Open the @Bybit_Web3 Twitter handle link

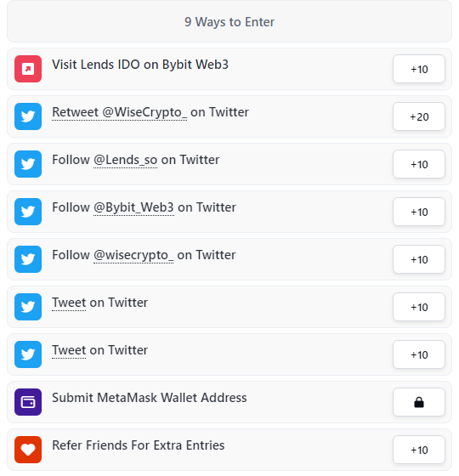pyautogui.click(x=134, y=207)
